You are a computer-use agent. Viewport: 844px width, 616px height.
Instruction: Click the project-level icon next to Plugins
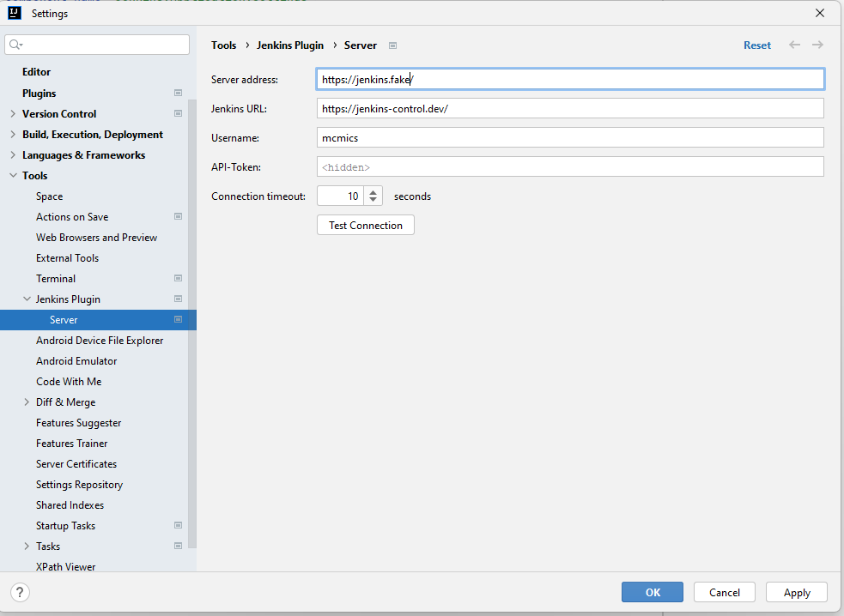179,93
